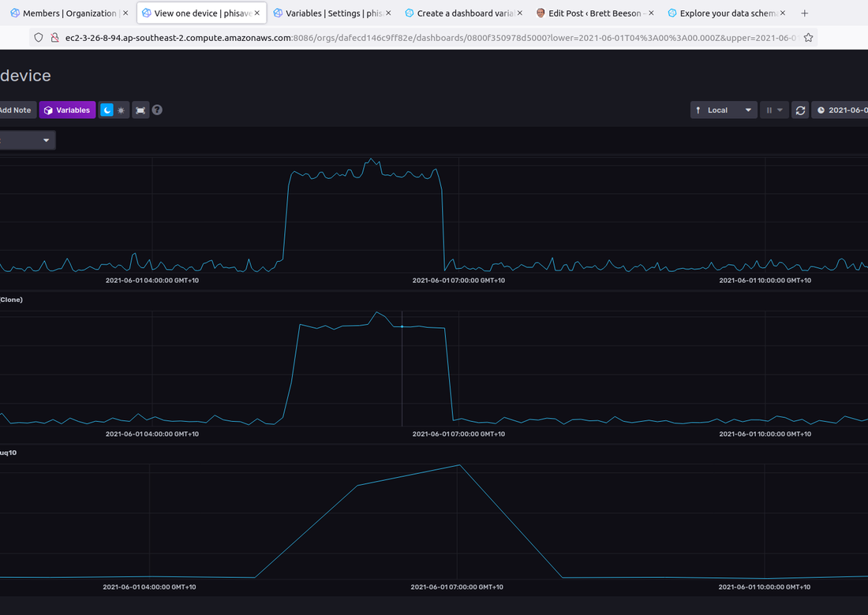
Task: Click the 10:00:00 axis label under the uq10 graph
Action: point(765,587)
